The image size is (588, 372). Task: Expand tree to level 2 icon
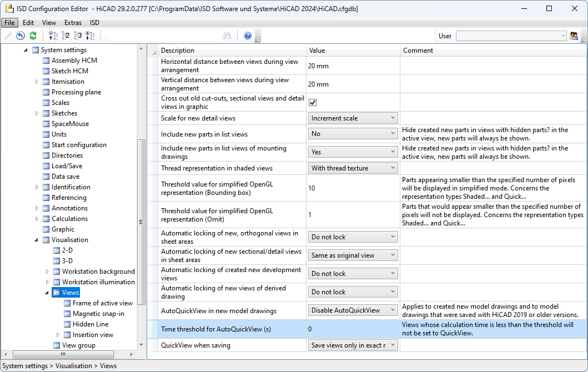66,36
